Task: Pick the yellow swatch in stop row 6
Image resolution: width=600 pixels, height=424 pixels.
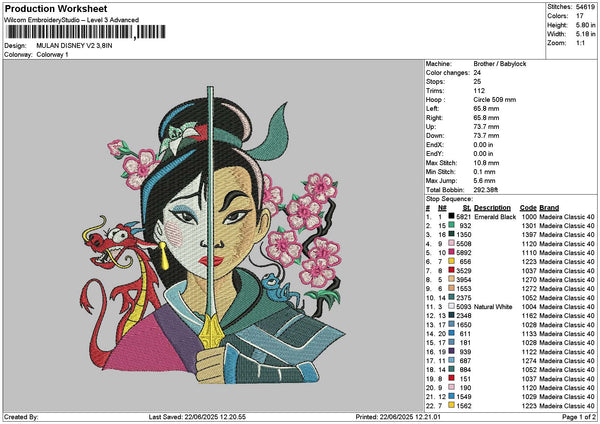Action: [451, 262]
